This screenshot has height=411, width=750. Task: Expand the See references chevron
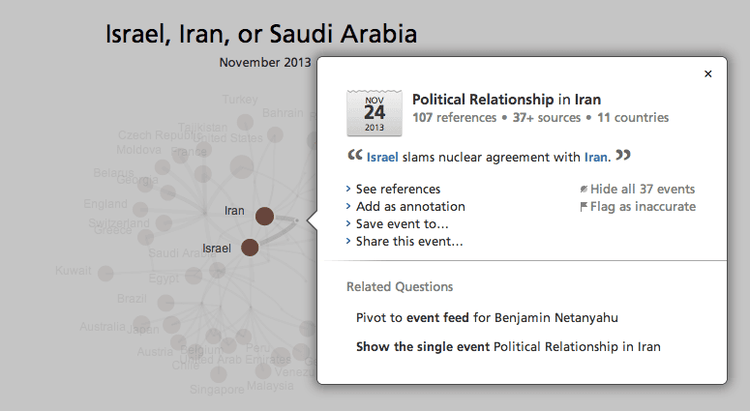point(348,189)
